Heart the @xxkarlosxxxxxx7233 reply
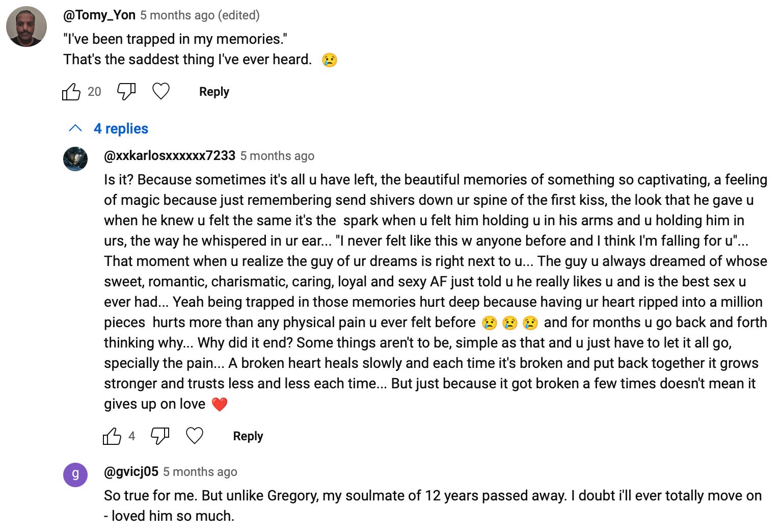781x532 pixels. [x=195, y=436]
